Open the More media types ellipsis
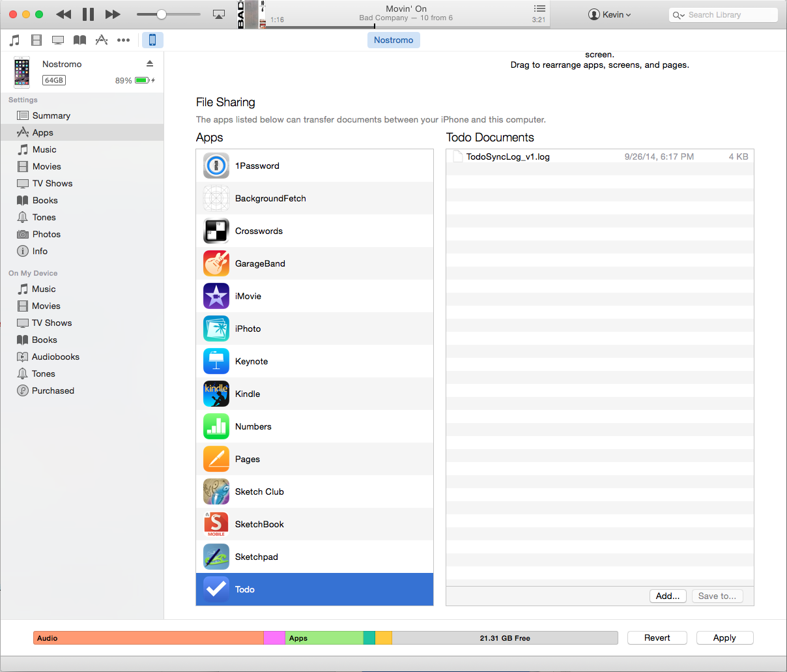 coord(123,40)
